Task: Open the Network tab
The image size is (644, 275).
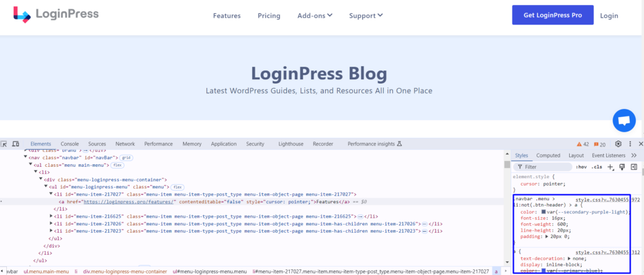Action: pos(125,144)
